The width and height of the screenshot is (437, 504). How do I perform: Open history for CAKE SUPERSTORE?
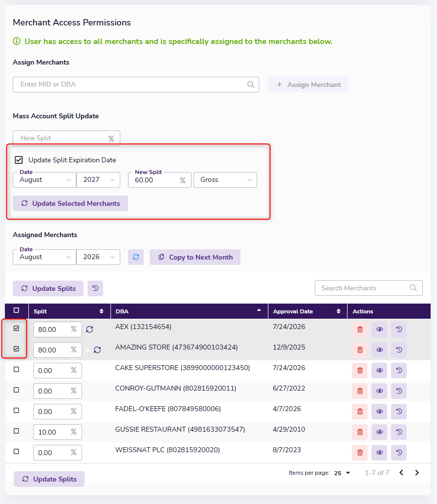(399, 371)
